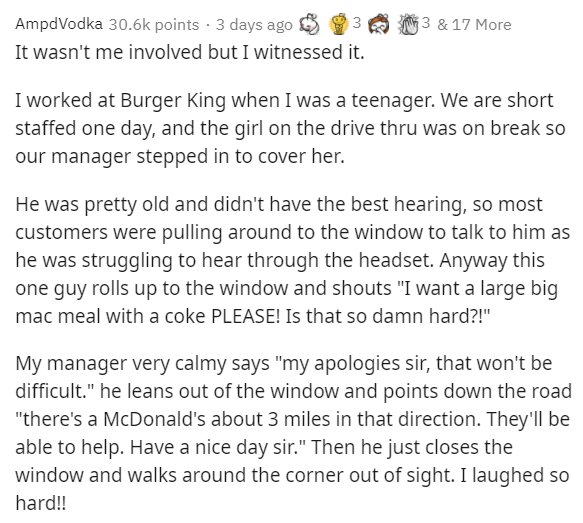Open the AmpdVodka user profile
The width and height of the screenshot is (583, 523).
[x=59, y=24]
